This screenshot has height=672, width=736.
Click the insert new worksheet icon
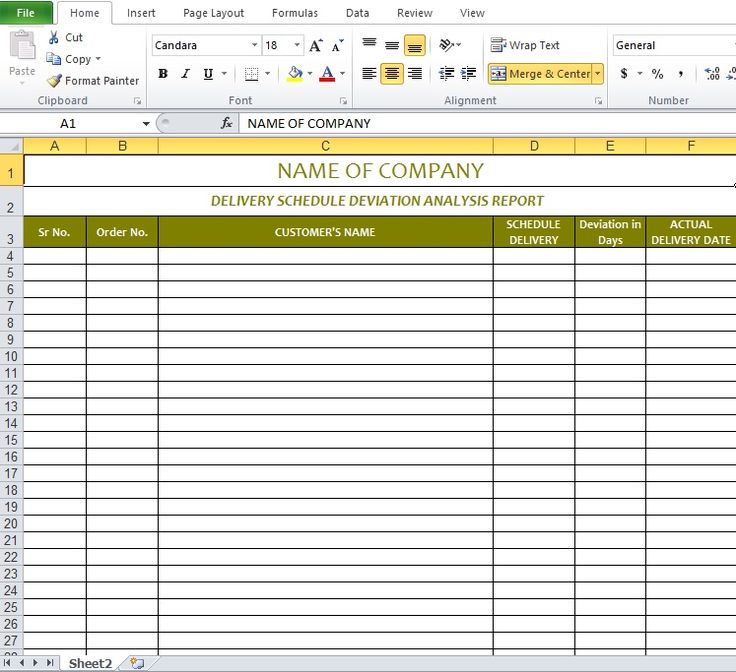point(137,663)
